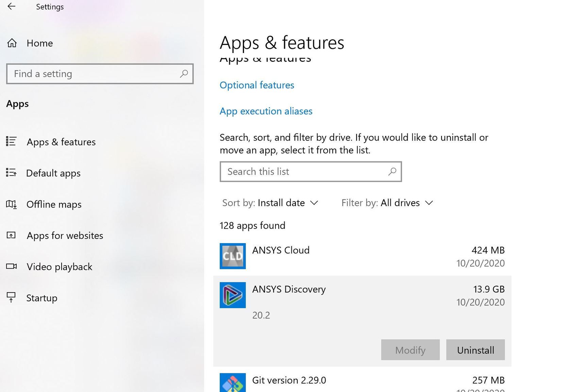Click the ANSYS Cloud app icon
The height and width of the screenshot is (392, 585).
pyautogui.click(x=233, y=256)
